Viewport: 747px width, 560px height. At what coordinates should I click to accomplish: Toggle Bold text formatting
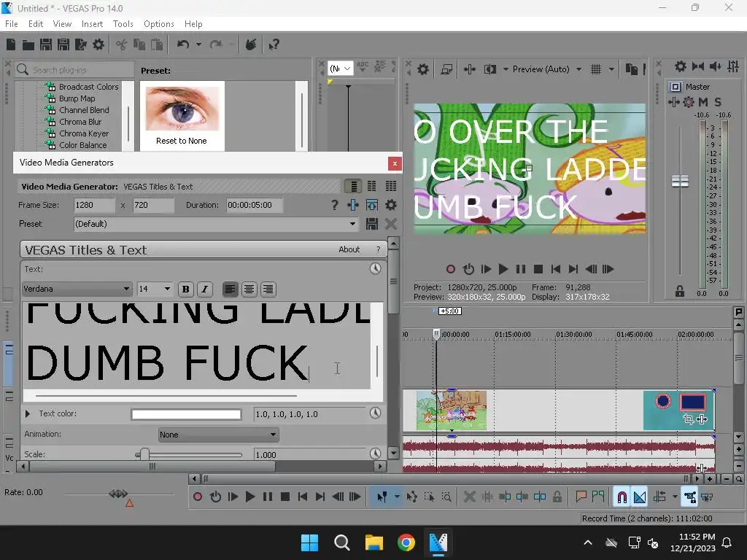click(186, 289)
